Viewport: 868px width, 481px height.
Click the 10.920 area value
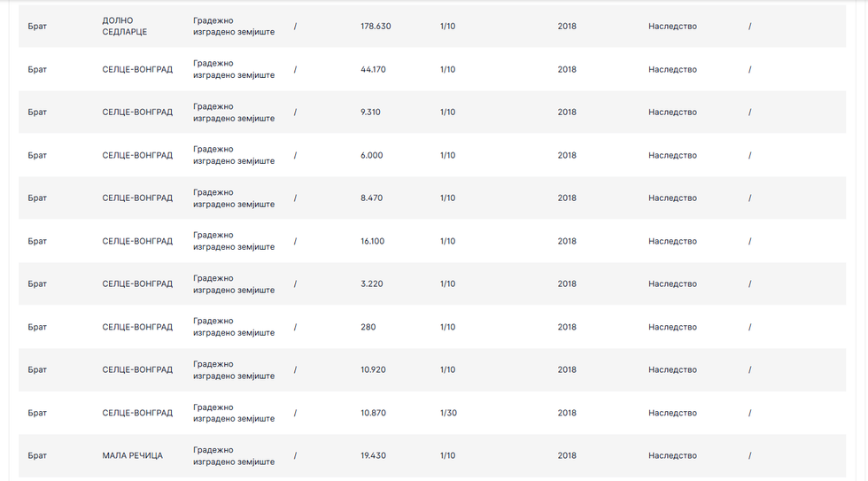coord(373,370)
